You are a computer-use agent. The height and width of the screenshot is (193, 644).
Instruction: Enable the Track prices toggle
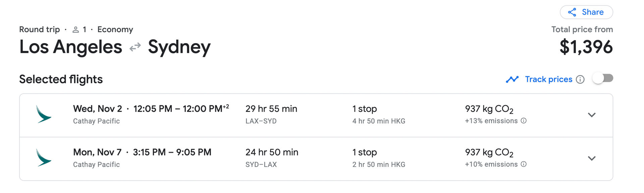pyautogui.click(x=603, y=78)
